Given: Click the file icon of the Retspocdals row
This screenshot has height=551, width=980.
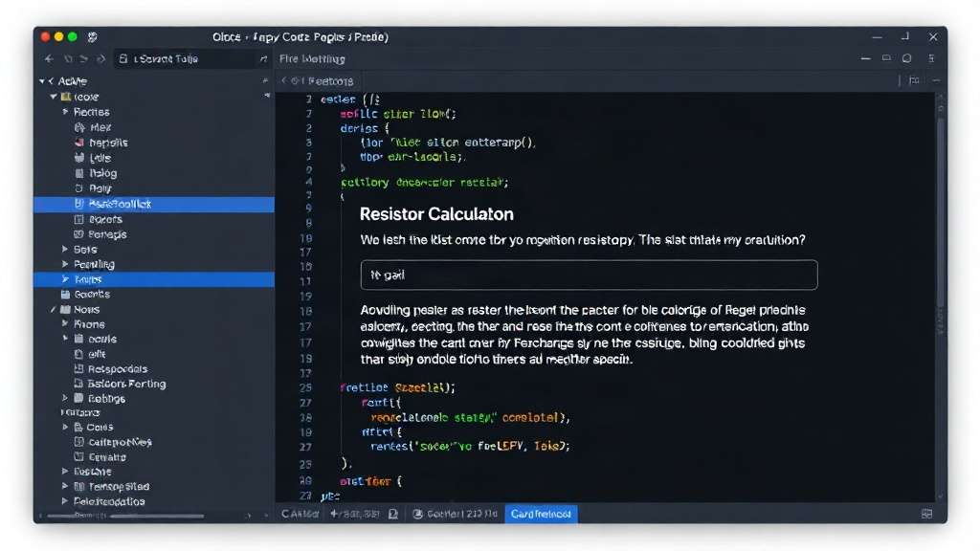Looking at the screenshot, I should coord(78,369).
